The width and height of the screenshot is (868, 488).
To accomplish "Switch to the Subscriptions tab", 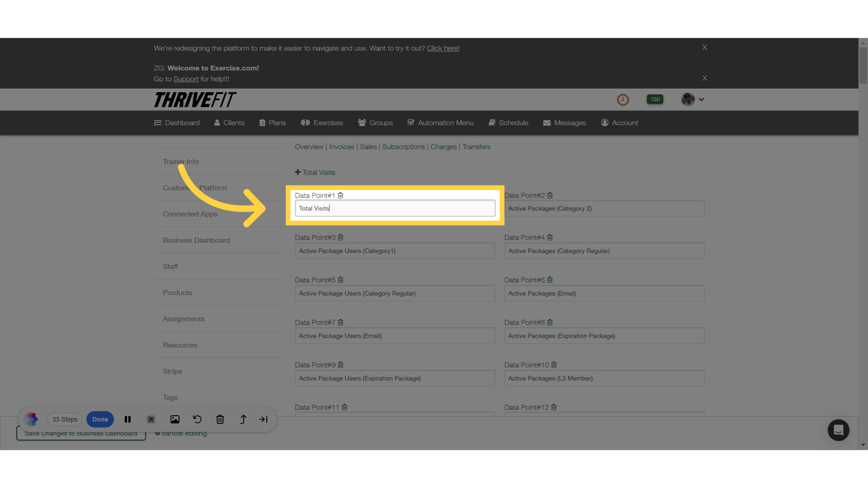I will 403,147.
